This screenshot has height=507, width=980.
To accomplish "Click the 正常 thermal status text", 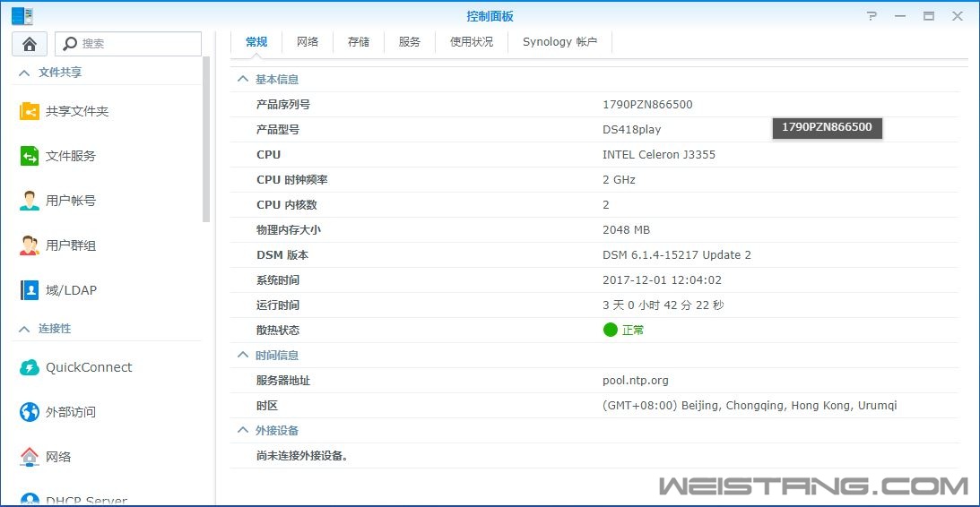I will (633, 331).
